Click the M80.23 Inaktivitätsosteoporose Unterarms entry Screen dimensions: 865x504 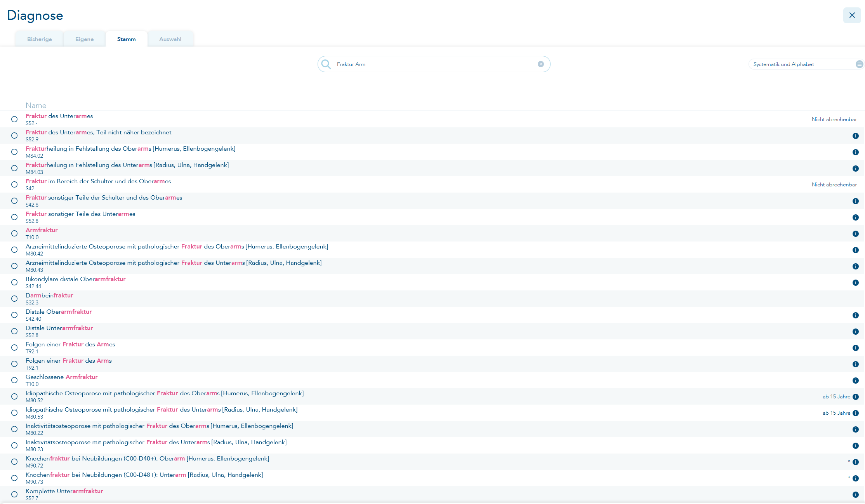click(x=432, y=445)
